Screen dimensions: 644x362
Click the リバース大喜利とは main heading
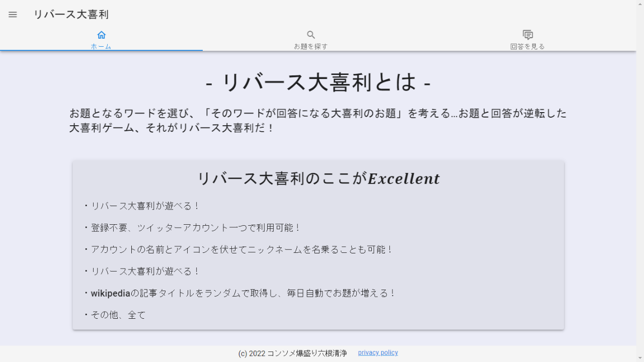click(318, 82)
